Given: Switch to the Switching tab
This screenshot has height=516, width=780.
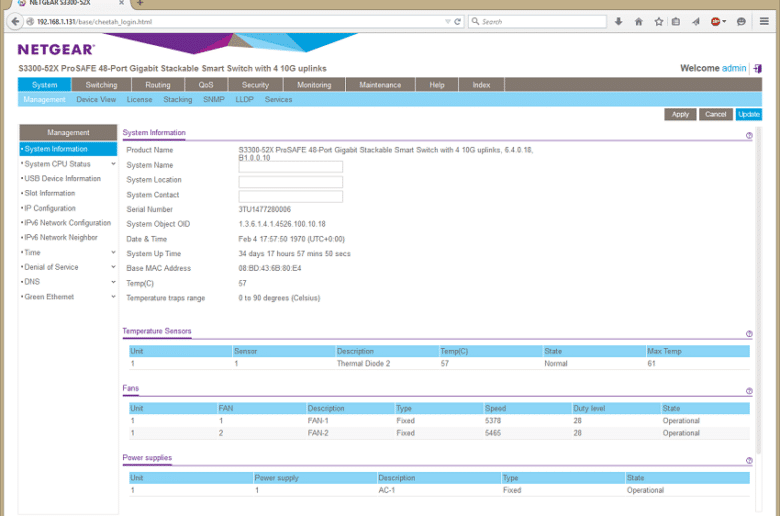Looking at the screenshot, I should (101, 85).
